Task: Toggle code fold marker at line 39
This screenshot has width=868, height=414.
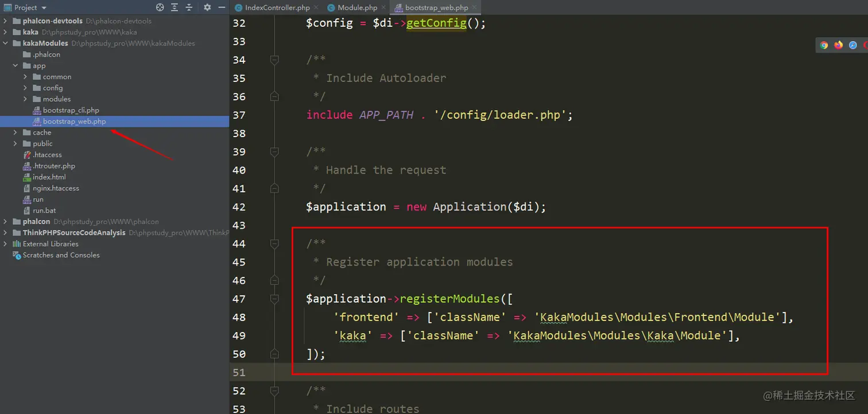Action: point(274,151)
